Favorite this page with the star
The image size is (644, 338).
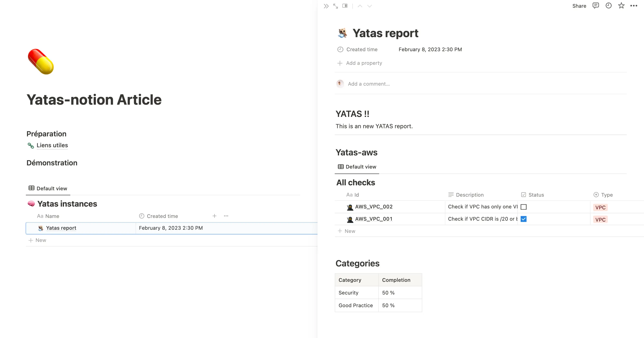click(x=621, y=6)
